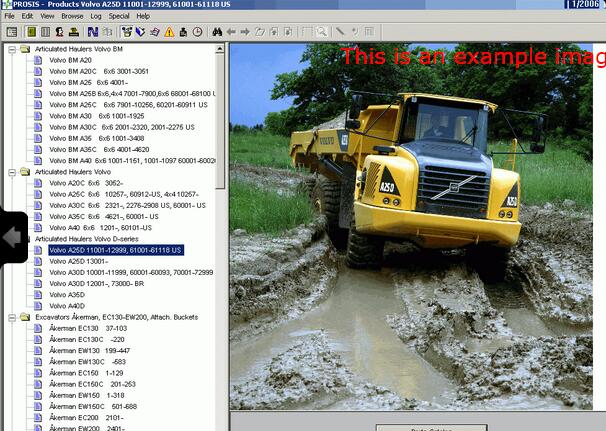Go forward with the right arrow icon
606x431 pixels.
(x=245, y=32)
